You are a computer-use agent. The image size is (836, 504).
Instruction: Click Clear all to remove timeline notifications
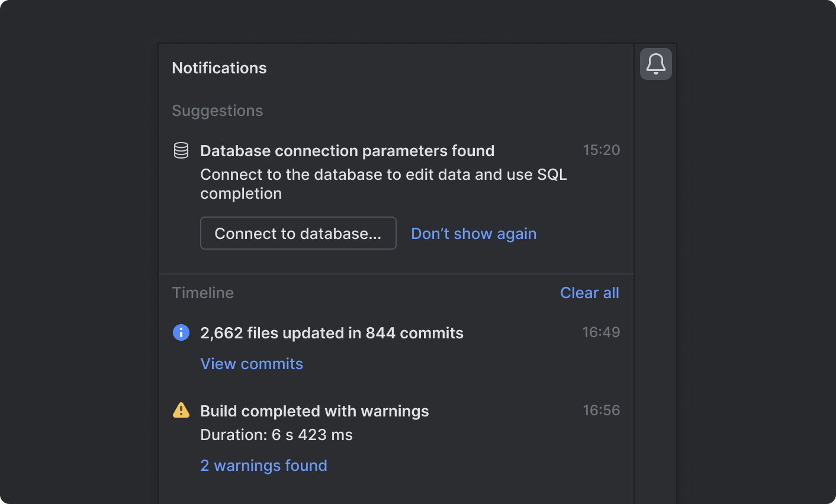click(589, 292)
